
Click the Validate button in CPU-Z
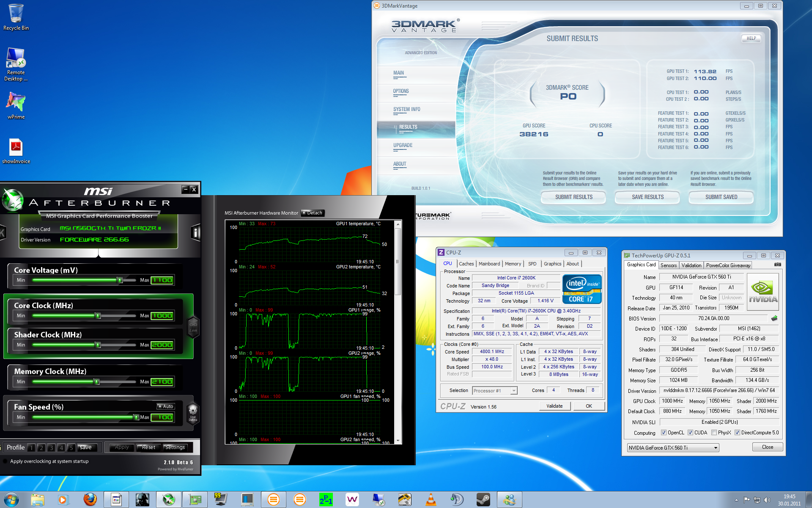click(x=554, y=406)
